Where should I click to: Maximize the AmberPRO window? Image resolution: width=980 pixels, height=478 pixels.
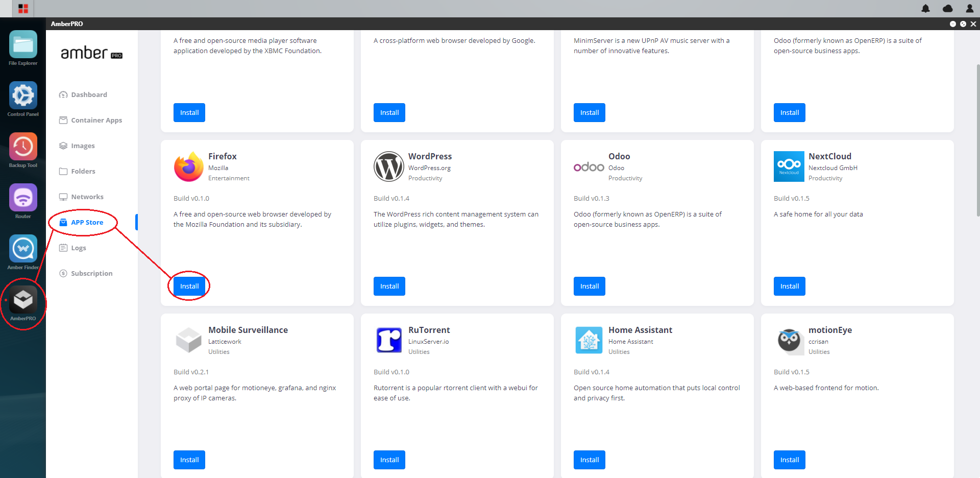click(x=963, y=24)
